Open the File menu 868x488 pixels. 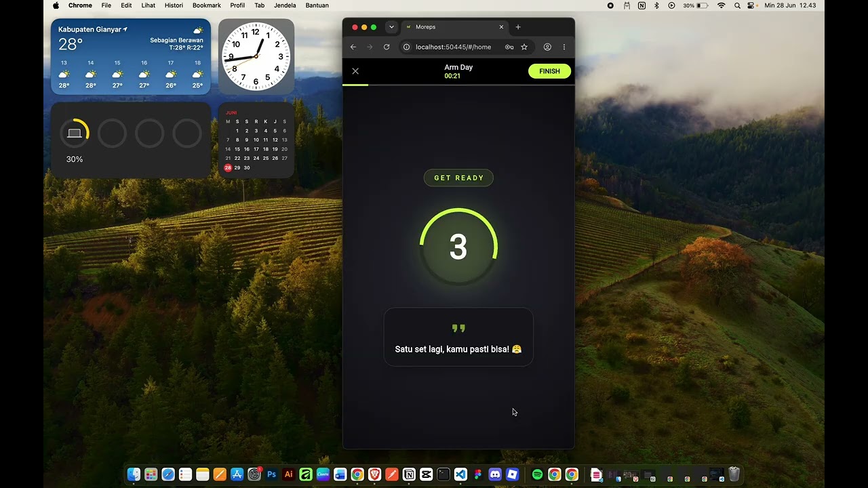tap(106, 5)
